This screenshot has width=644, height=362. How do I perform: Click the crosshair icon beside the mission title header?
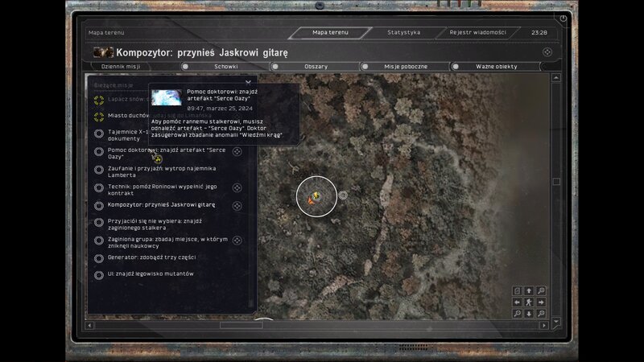[547, 52]
